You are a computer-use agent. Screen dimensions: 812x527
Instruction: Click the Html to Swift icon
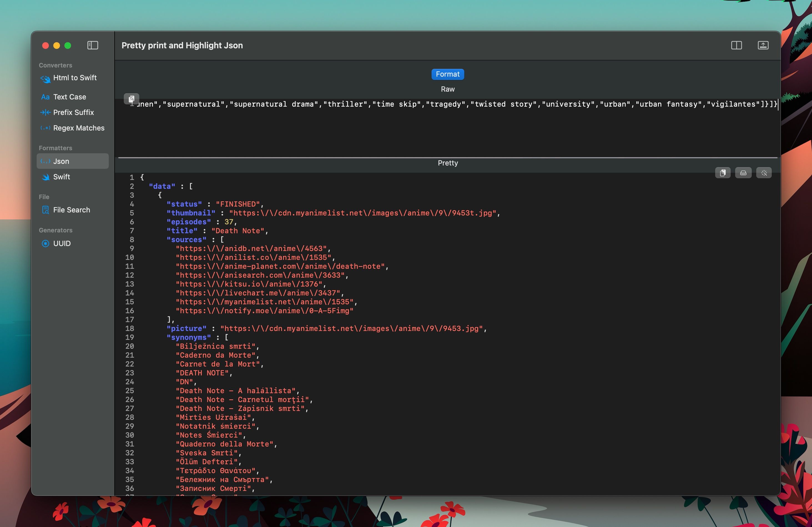[45, 79]
